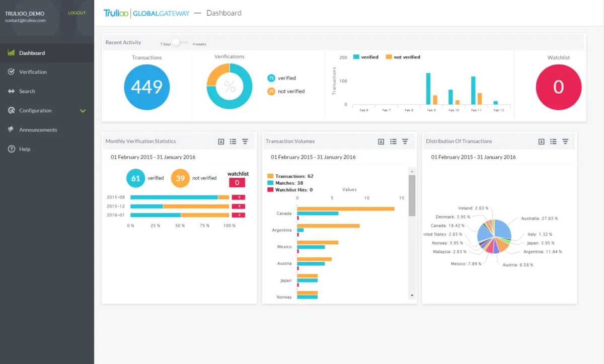The height and width of the screenshot is (364, 604).
Task: Download the Distribution Of Transactions chart
Action: click(541, 141)
